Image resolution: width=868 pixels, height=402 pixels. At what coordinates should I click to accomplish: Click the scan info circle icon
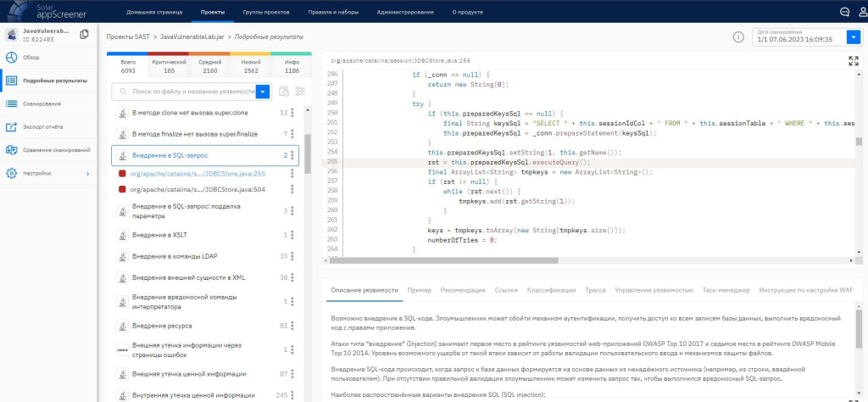(738, 37)
